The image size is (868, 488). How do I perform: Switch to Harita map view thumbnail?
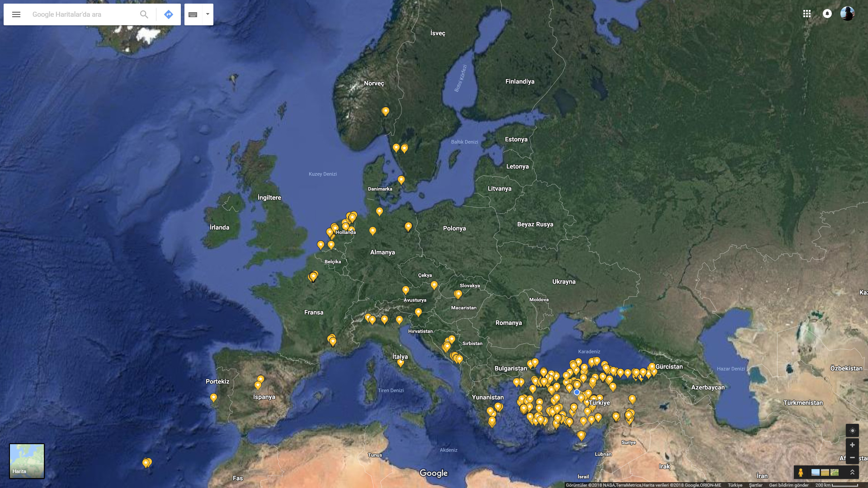[x=27, y=461]
